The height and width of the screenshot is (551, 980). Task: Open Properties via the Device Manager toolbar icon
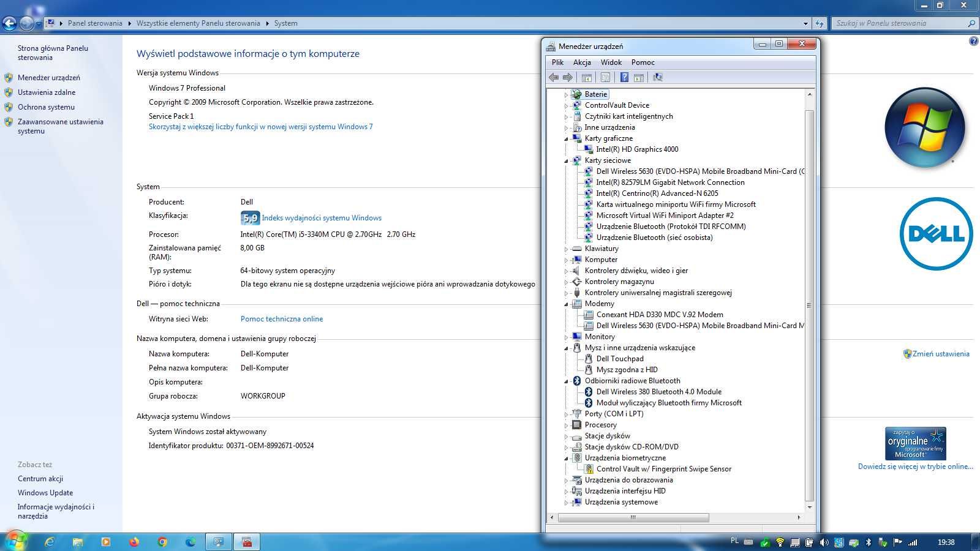pos(606,77)
